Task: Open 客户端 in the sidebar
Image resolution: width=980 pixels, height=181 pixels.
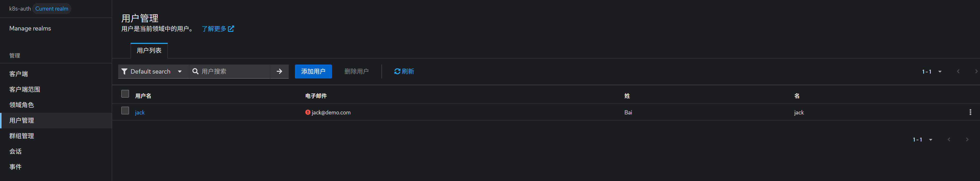Action: (x=19, y=74)
